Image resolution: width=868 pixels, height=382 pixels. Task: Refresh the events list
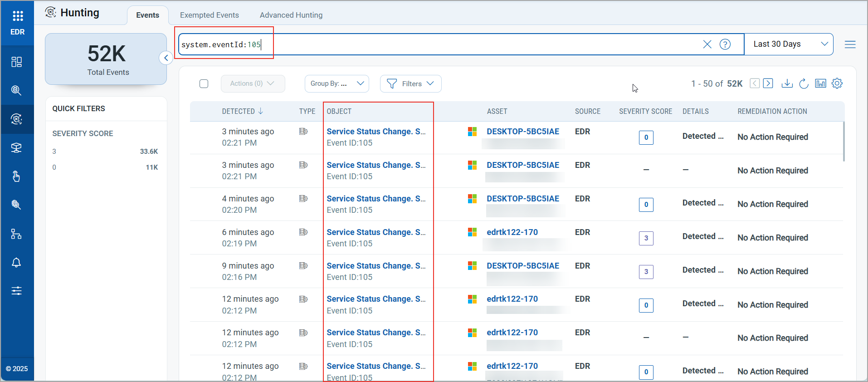[x=804, y=83]
